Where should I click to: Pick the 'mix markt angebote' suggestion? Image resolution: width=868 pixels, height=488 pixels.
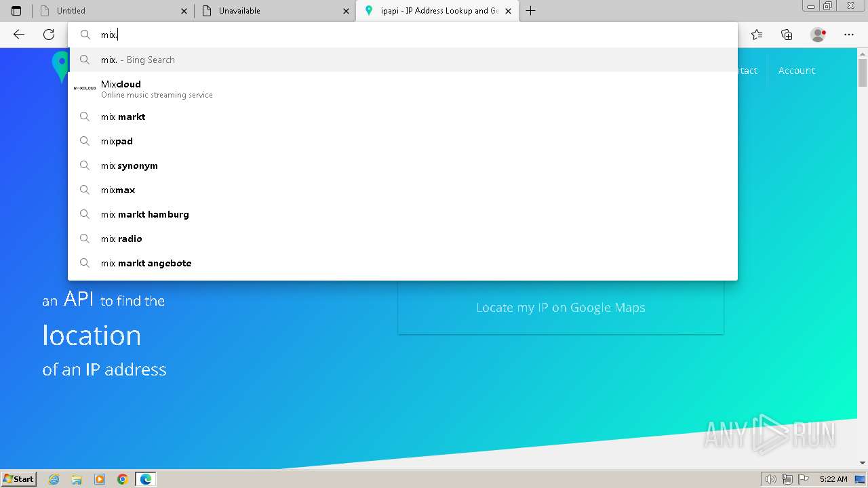pos(403,263)
